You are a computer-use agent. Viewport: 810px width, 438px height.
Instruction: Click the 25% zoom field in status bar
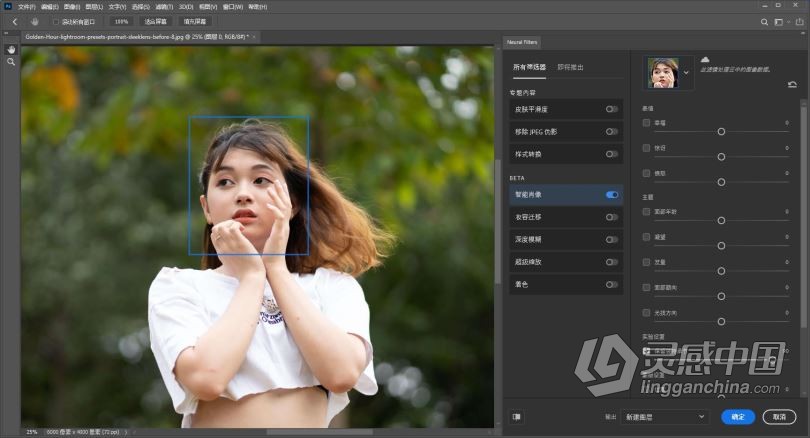click(x=32, y=432)
